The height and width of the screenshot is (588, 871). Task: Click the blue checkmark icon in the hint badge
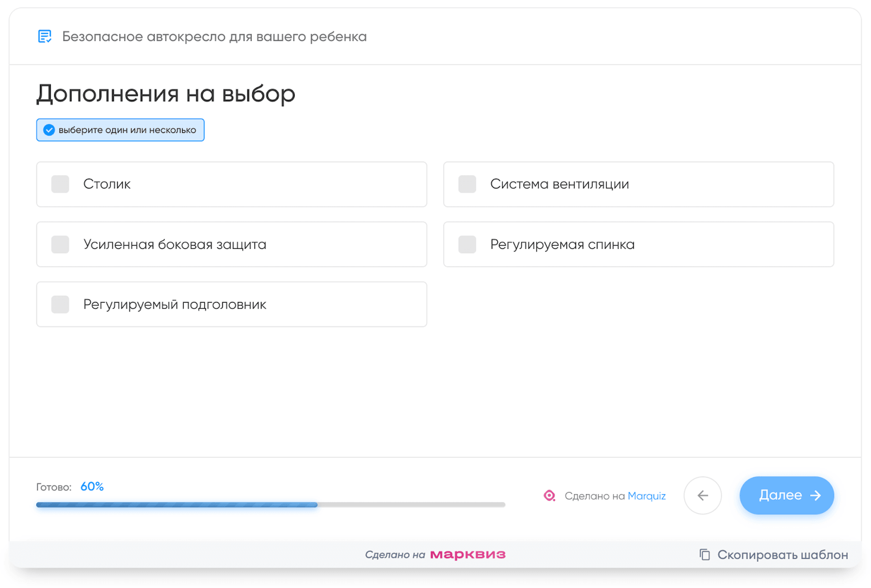[x=49, y=130]
